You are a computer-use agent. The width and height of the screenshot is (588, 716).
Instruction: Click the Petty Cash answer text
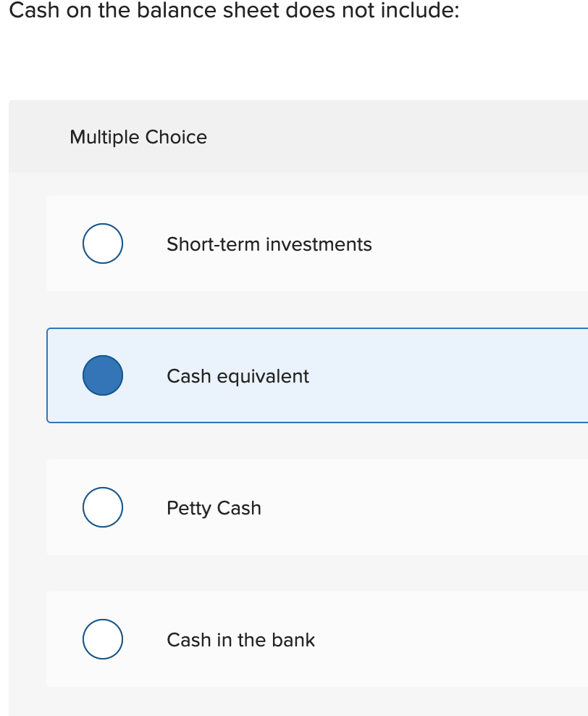(x=213, y=508)
